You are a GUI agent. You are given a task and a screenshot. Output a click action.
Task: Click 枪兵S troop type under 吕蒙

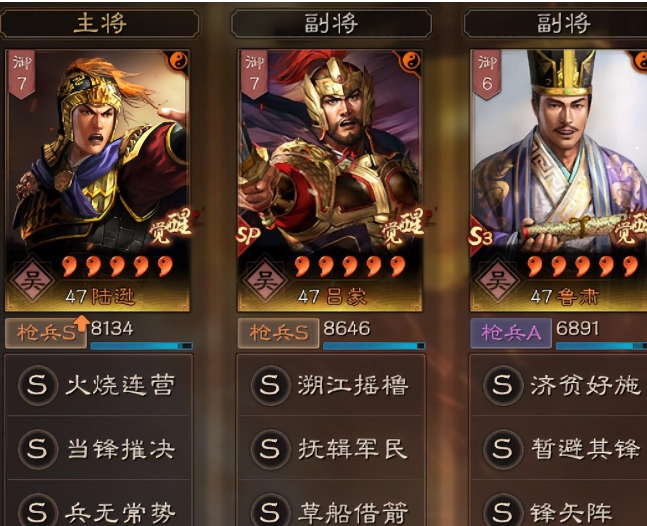[279, 333]
